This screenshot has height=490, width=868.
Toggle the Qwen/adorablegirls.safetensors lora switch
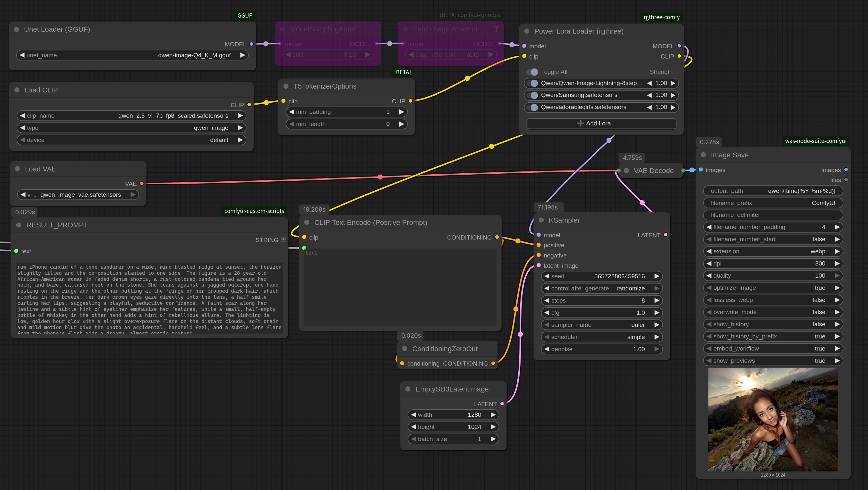click(532, 107)
